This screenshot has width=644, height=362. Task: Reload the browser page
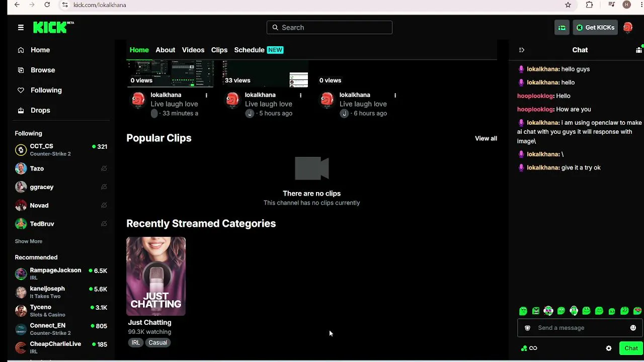pos(47,5)
